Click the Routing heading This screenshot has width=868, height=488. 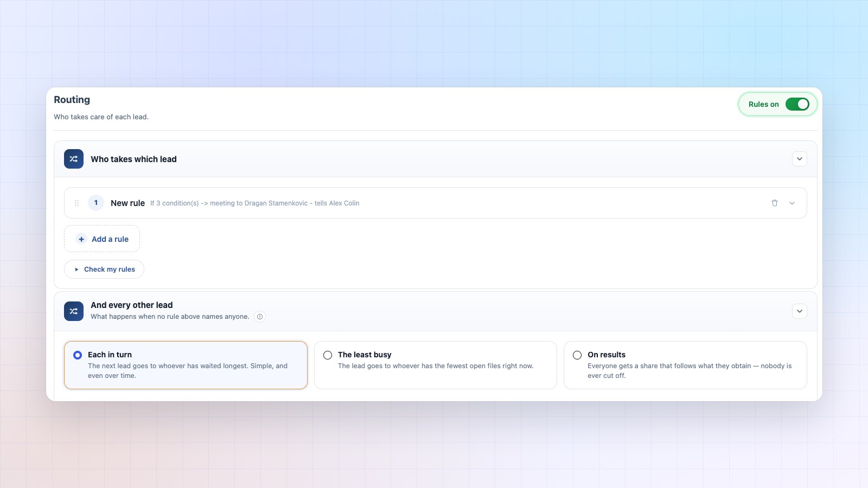(72, 100)
